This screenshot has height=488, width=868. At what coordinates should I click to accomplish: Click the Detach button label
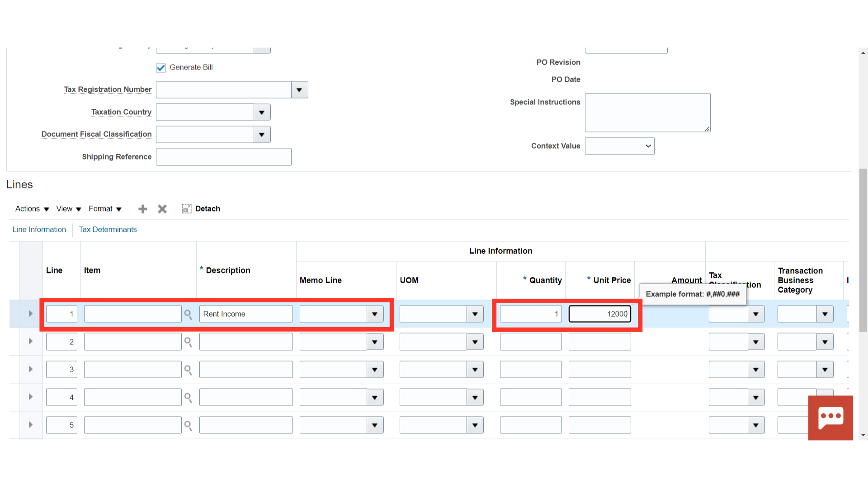tap(208, 209)
